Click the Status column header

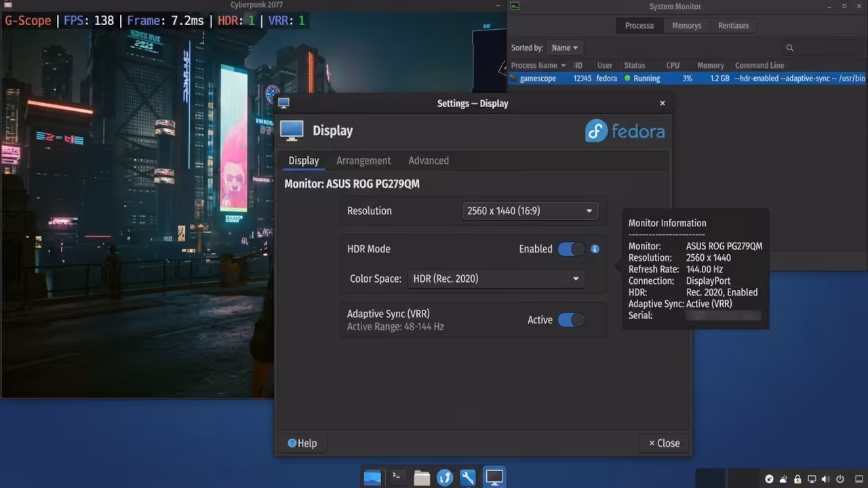pyautogui.click(x=635, y=66)
